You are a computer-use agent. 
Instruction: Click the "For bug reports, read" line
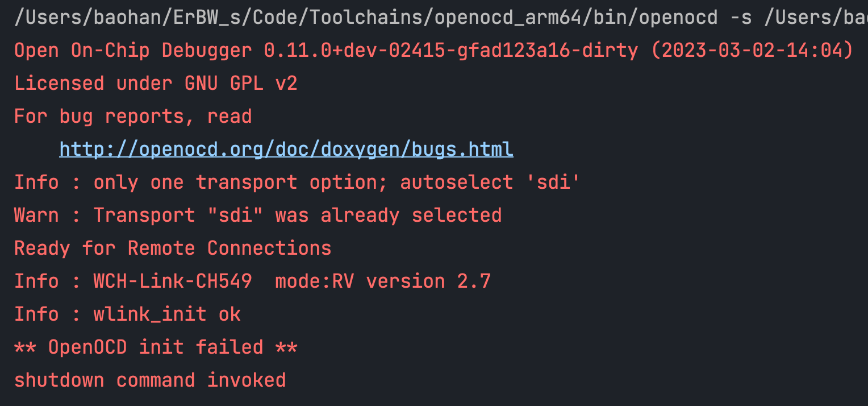[x=133, y=117]
